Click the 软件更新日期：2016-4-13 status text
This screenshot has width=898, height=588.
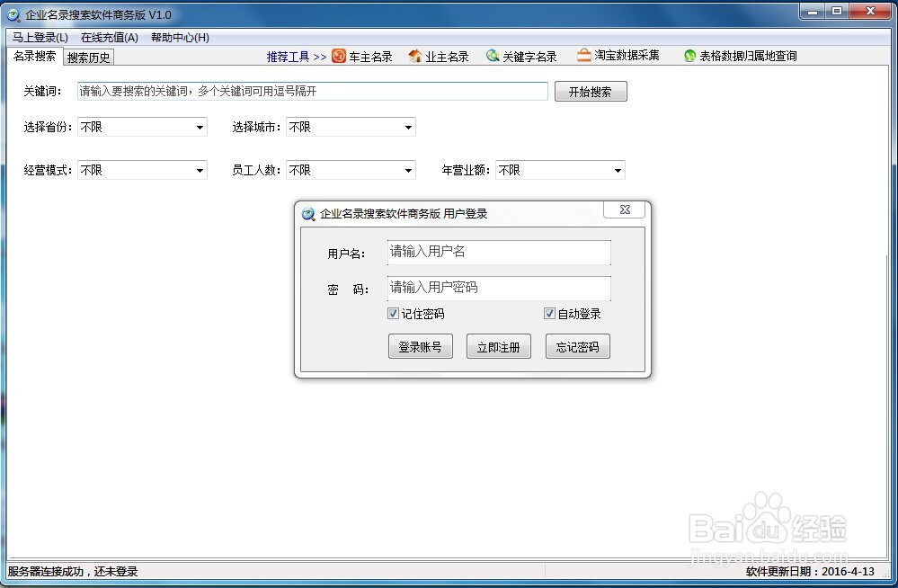point(810,572)
